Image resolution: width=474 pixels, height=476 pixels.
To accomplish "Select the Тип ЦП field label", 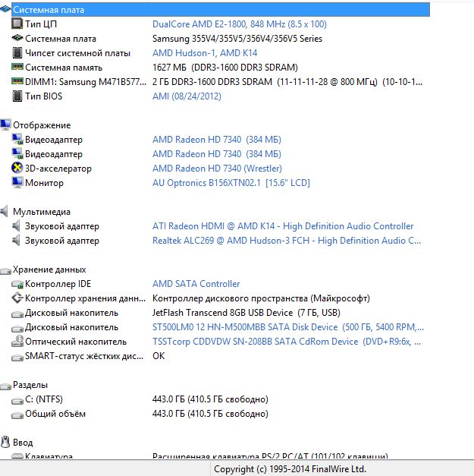I will pyautogui.click(x=41, y=24).
